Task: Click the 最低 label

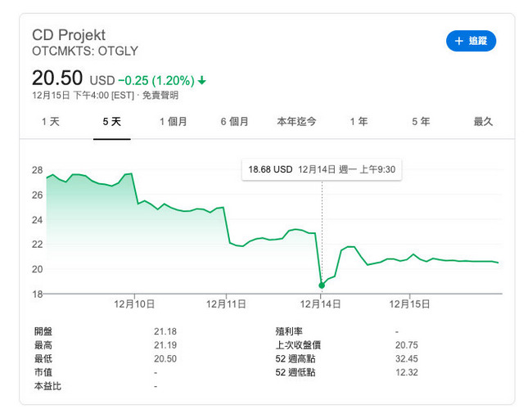Action: 43,358
